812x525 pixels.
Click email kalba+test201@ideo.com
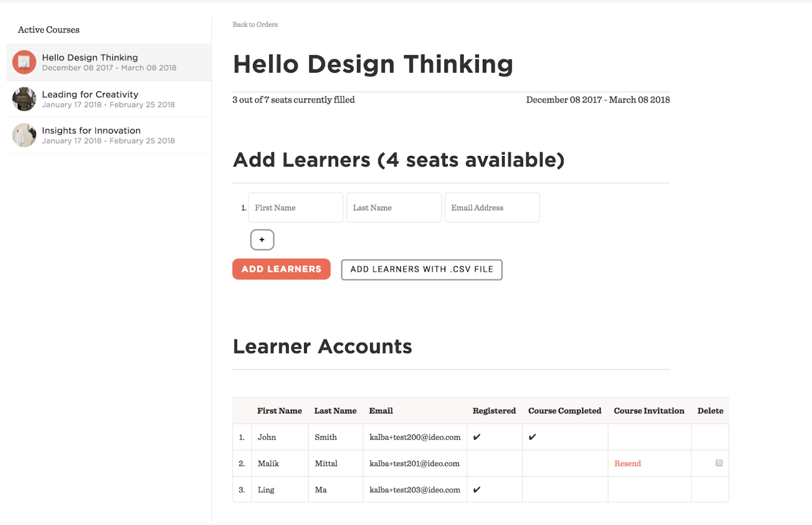tap(414, 464)
